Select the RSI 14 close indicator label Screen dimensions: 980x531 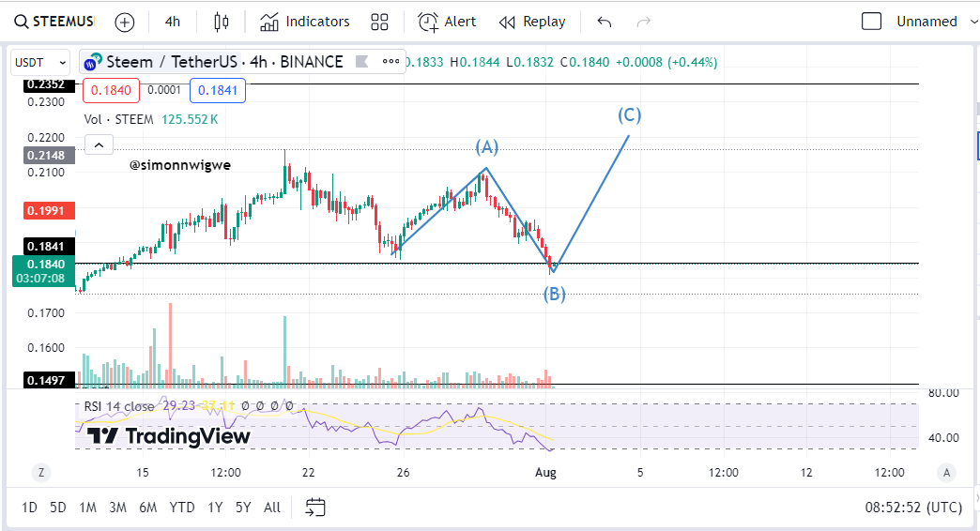click(x=119, y=406)
